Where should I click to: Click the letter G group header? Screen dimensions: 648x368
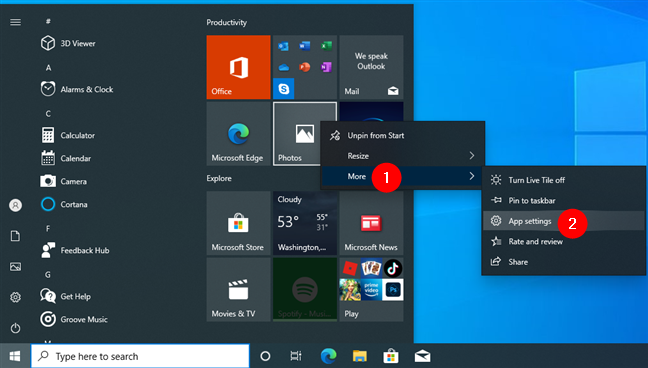[48, 275]
